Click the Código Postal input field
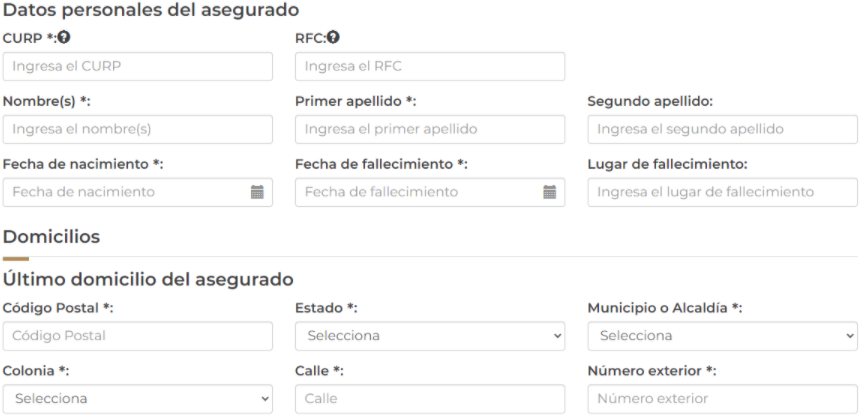The height and width of the screenshot is (420, 868). click(x=138, y=336)
